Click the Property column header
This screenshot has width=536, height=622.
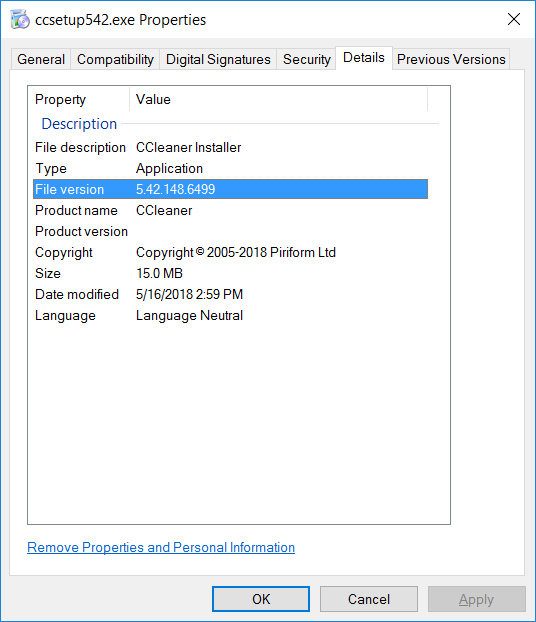click(79, 99)
